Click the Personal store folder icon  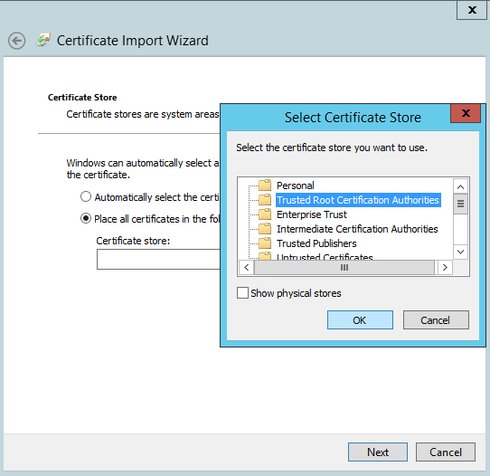[265, 185]
